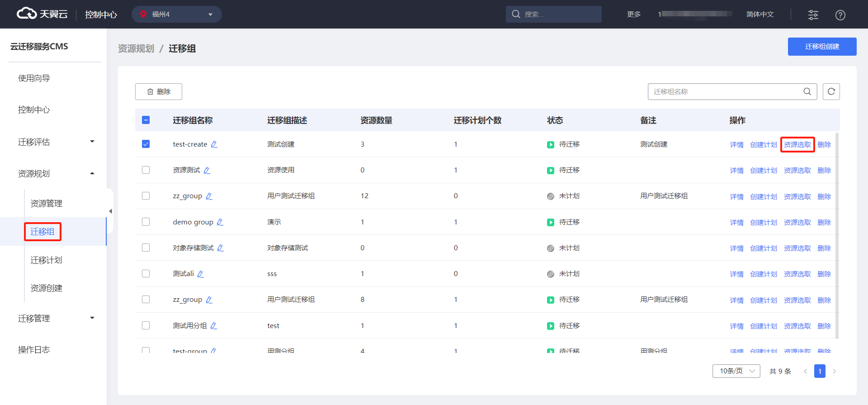Screen dimensions: 868x405
Task: Click edit pencil for zz_group with 12 resources
Action: coord(209,196)
